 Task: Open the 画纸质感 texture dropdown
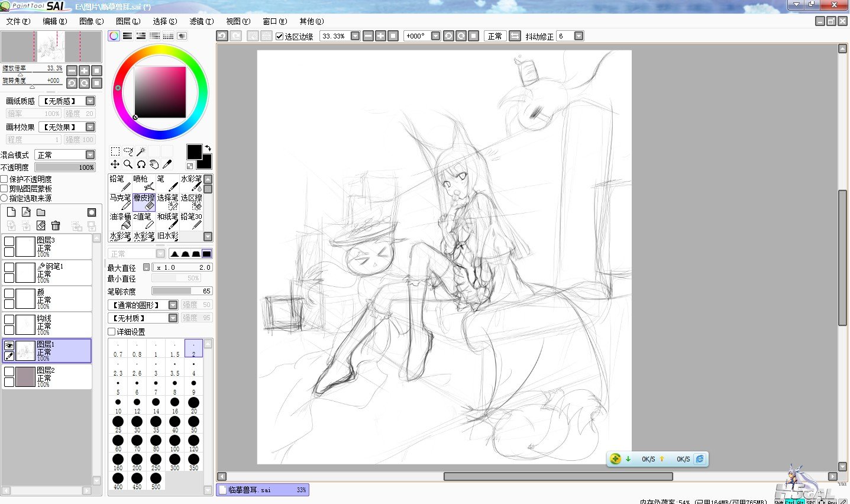(91, 101)
